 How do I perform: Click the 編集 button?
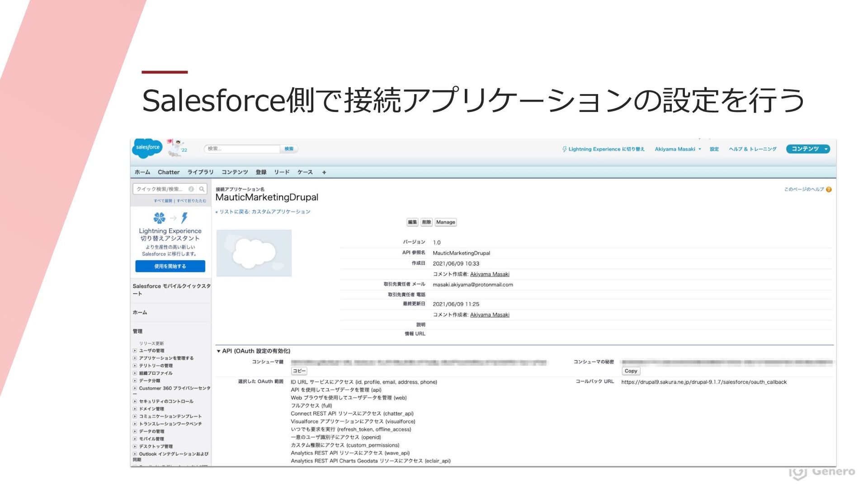(x=412, y=222)
